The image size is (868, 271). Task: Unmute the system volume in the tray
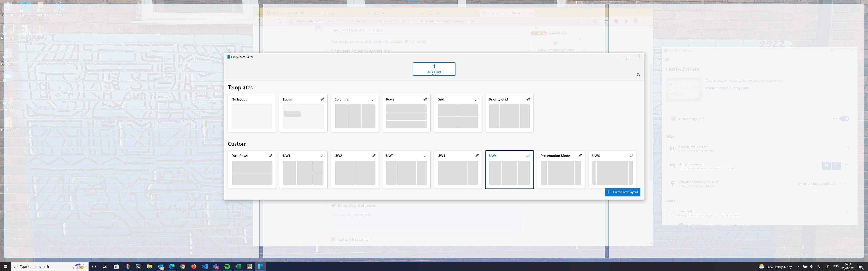[x=811, y=267]
